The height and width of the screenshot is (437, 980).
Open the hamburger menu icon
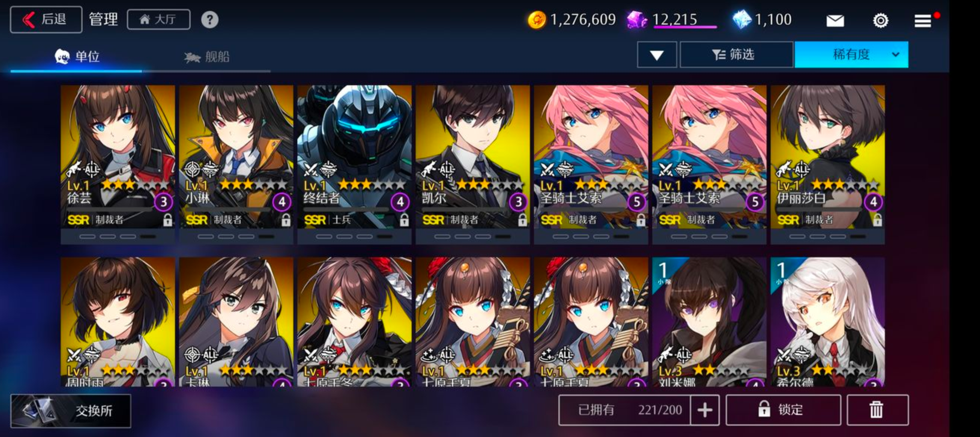coord(922,21)
